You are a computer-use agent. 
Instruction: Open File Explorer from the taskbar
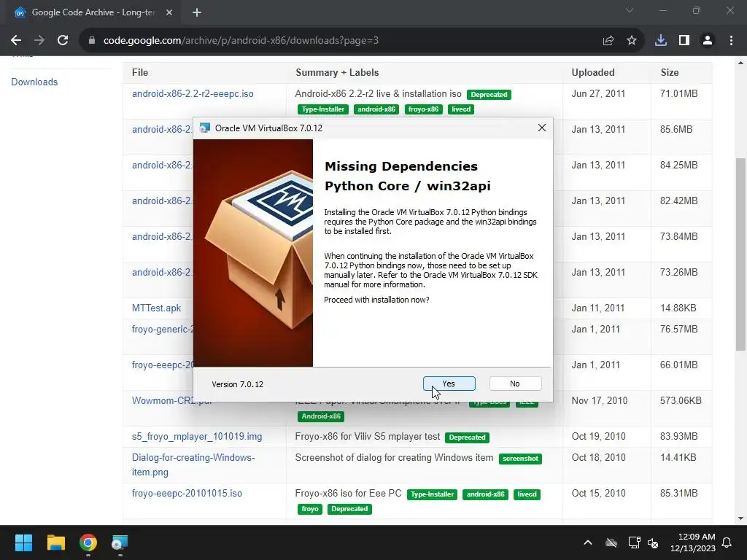pyautogui.click(x=55, y=542)
